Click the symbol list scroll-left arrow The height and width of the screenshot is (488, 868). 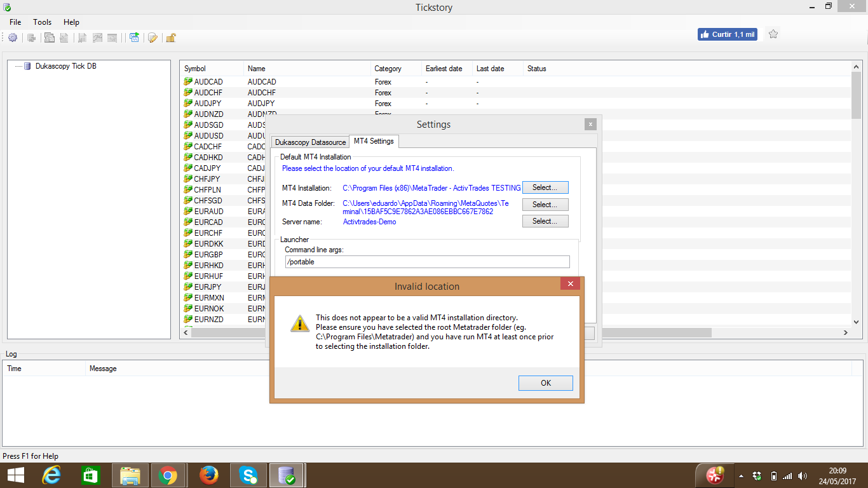click(186, 332)
